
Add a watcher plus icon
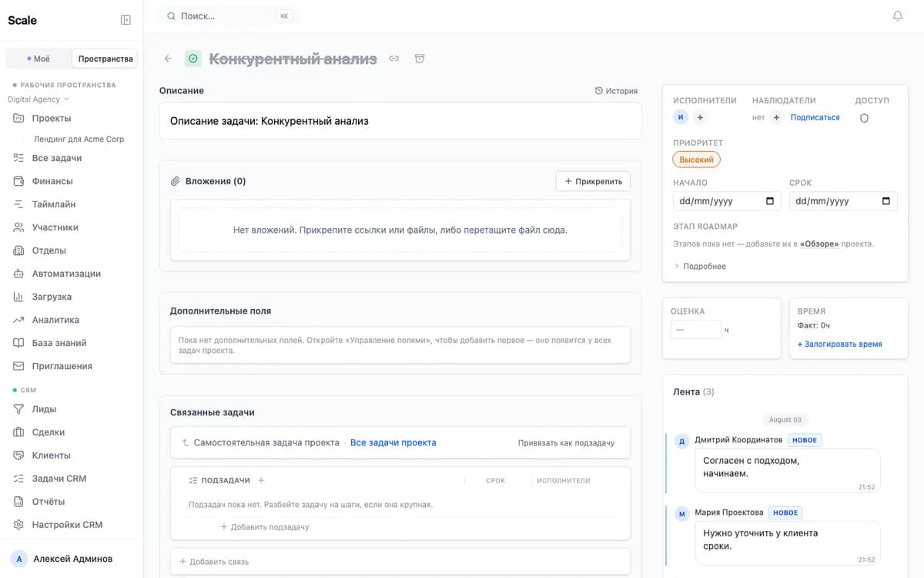pyautogui.click(x=776, y=117)
